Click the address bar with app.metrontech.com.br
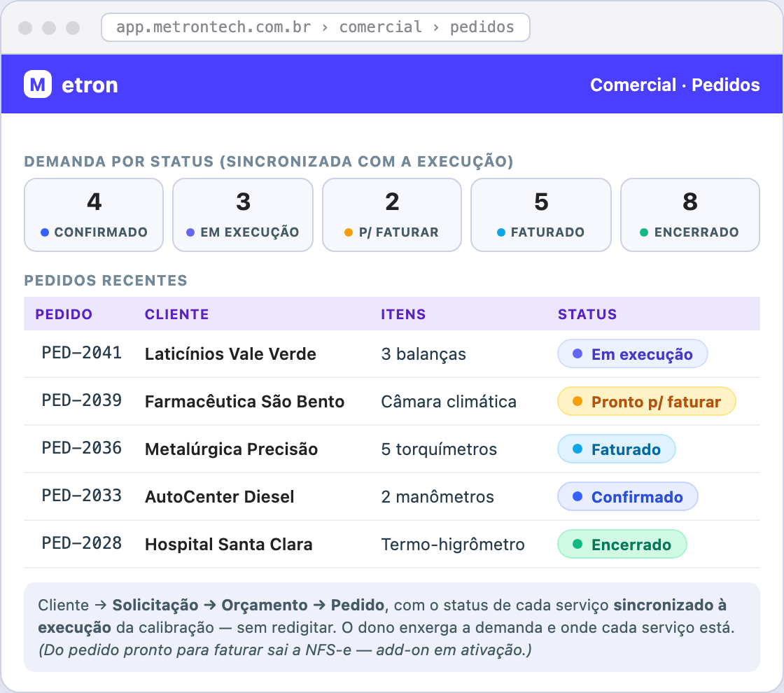Image resolution: width=784 pixels, height=693 pixels. click(315, 27)
